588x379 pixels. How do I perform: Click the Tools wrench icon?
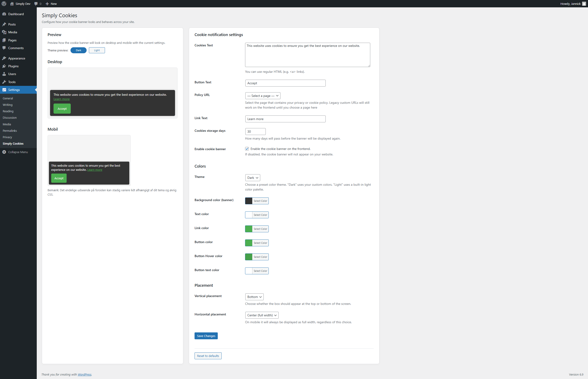click(x=4, y=82)
